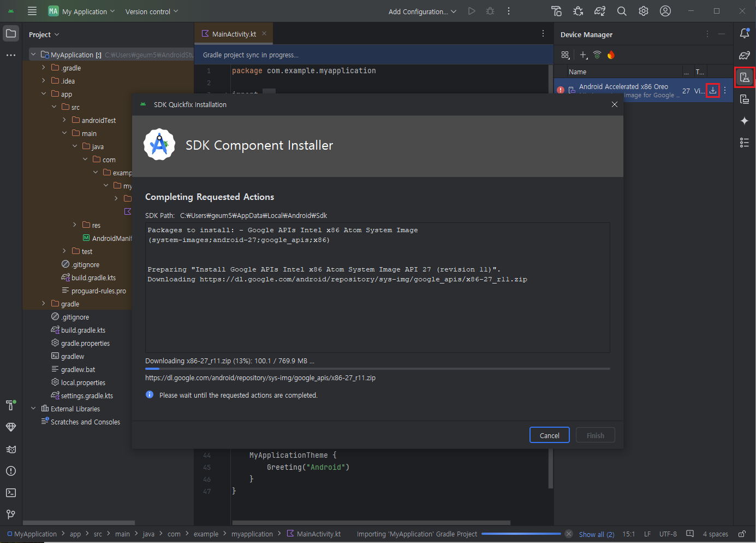Screen dimensions: 756x543
Task: Click the download progress bar
Action: click(378, 369)
